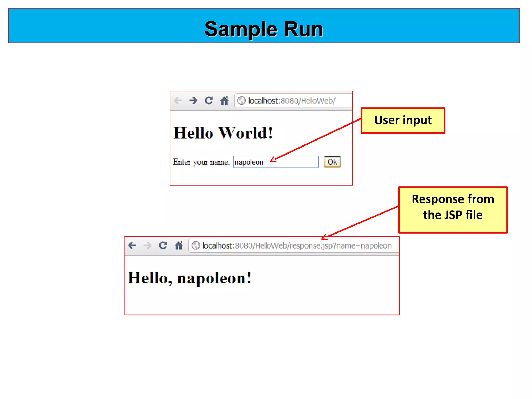Click the forward arrow in the HelloWeb browser
The image size is (532, 399).
(x=193, y=101)
